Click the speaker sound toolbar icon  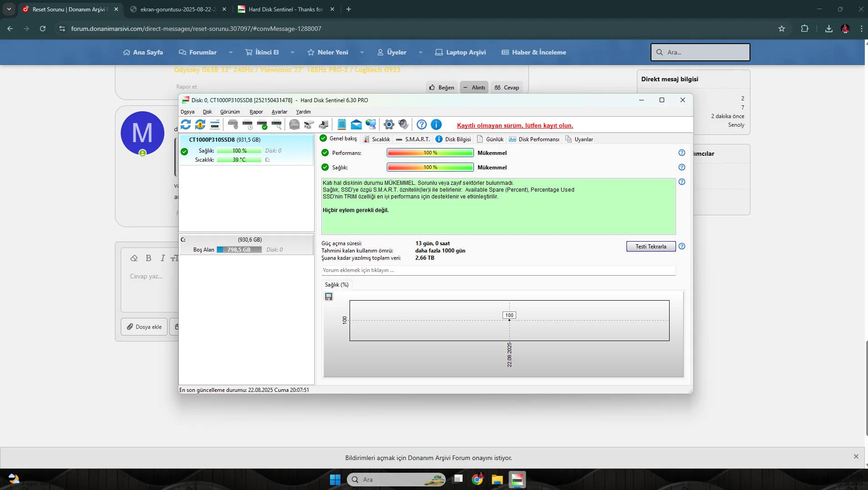[x=403, y=124]
